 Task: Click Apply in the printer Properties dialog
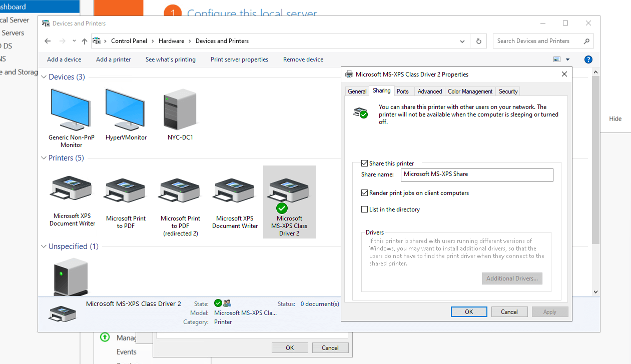point(550,311)
